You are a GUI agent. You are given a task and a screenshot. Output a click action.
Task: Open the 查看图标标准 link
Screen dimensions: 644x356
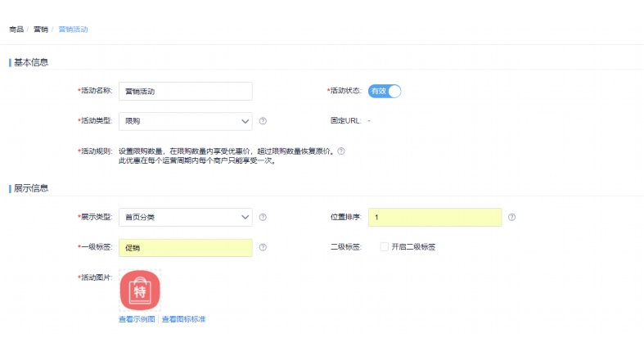183,319
